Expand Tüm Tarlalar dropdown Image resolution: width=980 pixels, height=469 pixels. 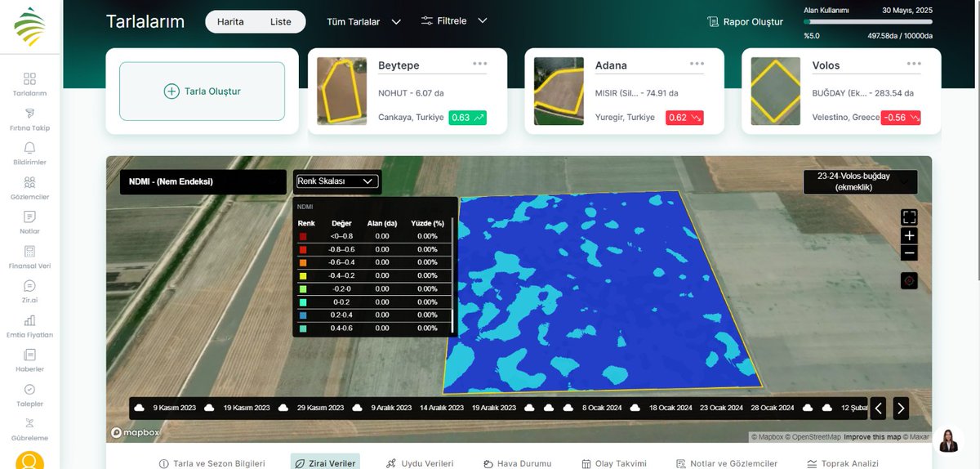(x=363, y=22)
